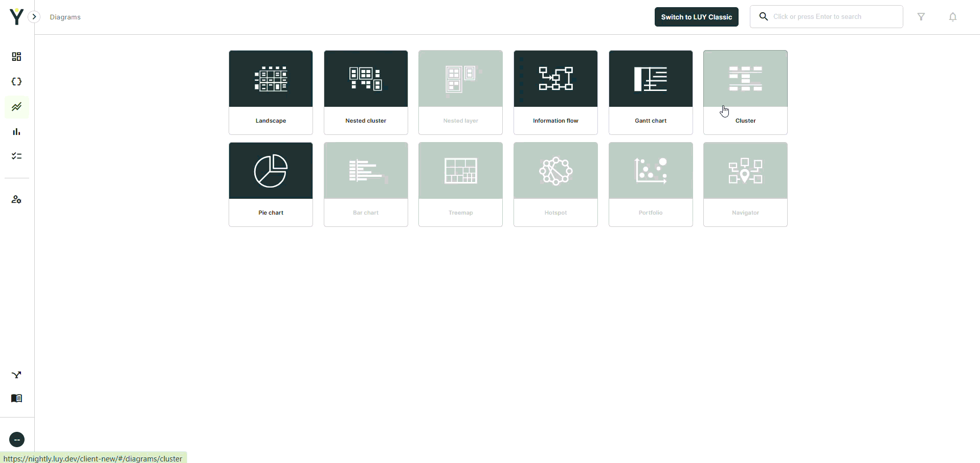Open the filter funnel icon

921,17
